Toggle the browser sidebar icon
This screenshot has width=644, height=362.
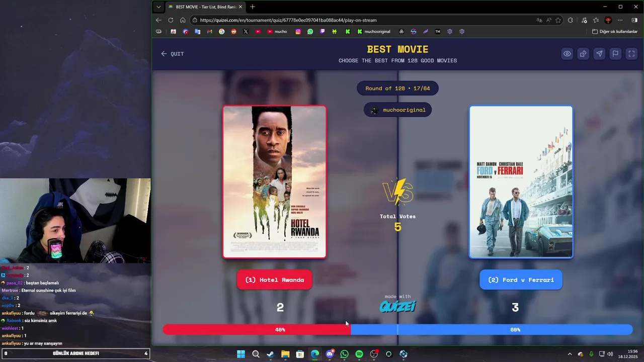634,20
